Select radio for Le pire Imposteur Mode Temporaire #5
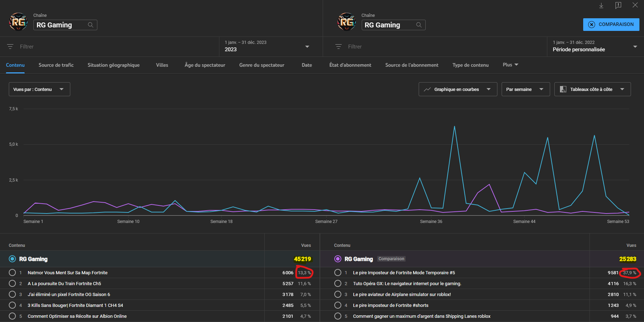644x322 pixels. [x=338, y=273]
